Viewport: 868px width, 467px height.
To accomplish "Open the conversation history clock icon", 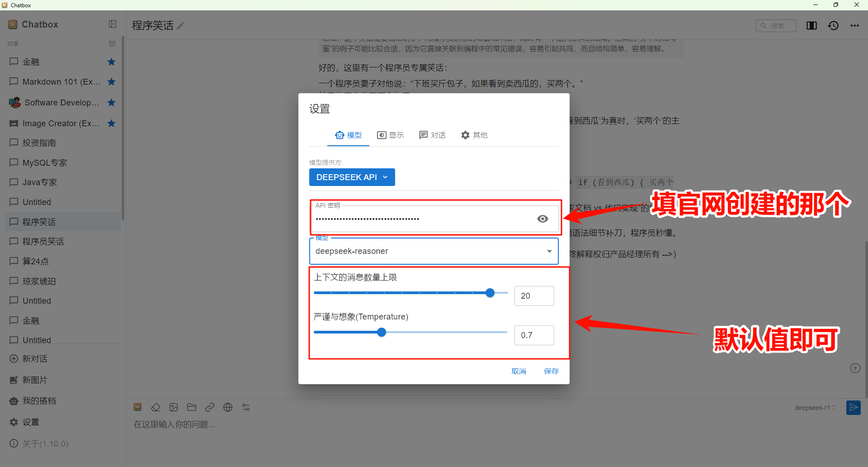I will click(x=833, y=26).
